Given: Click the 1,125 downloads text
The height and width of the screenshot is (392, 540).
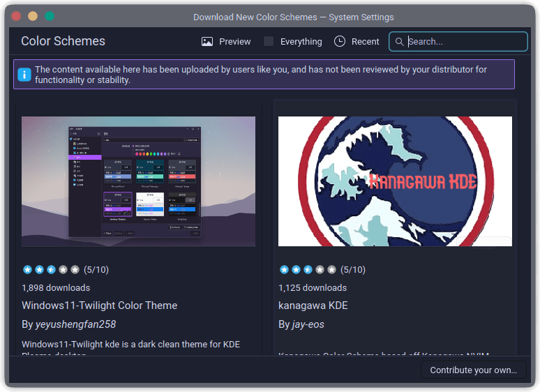Looking at the screenshot, I should click(313, 287).
